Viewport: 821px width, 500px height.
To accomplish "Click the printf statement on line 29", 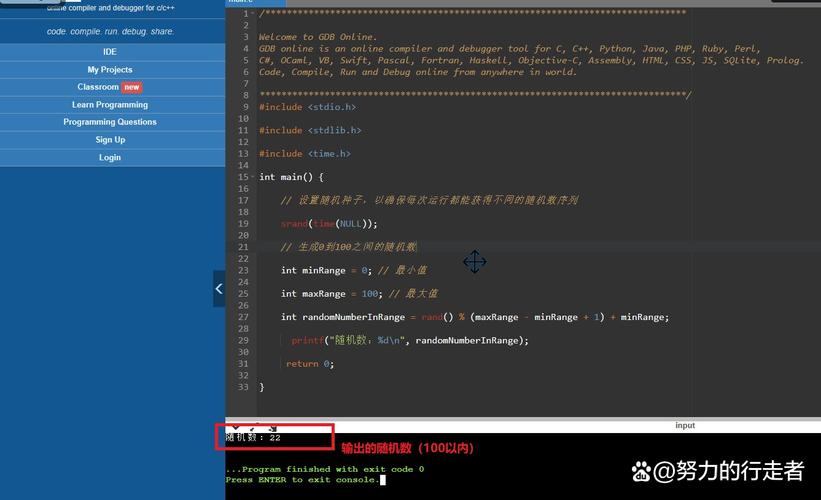I will point(409,340).
